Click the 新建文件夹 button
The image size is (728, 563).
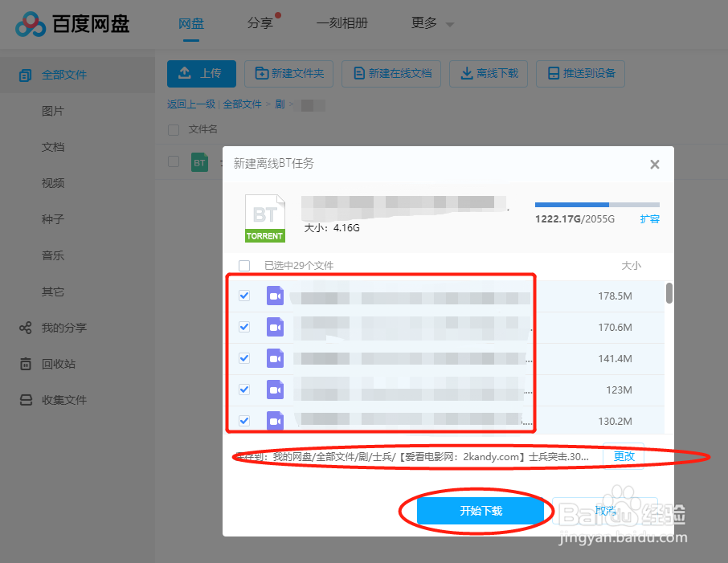(x=288, y=73)
